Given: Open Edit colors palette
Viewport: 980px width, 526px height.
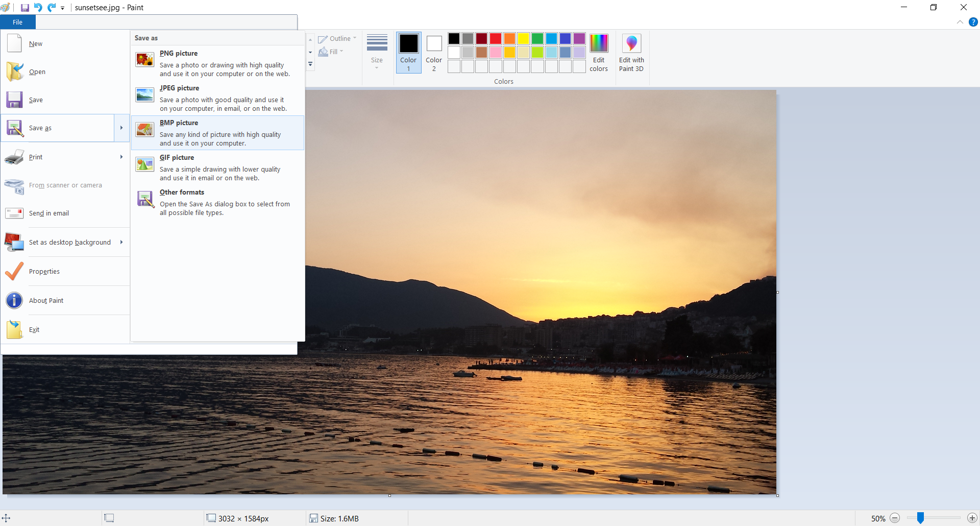Looking at the screenshot, I should (x=599, y=53).
